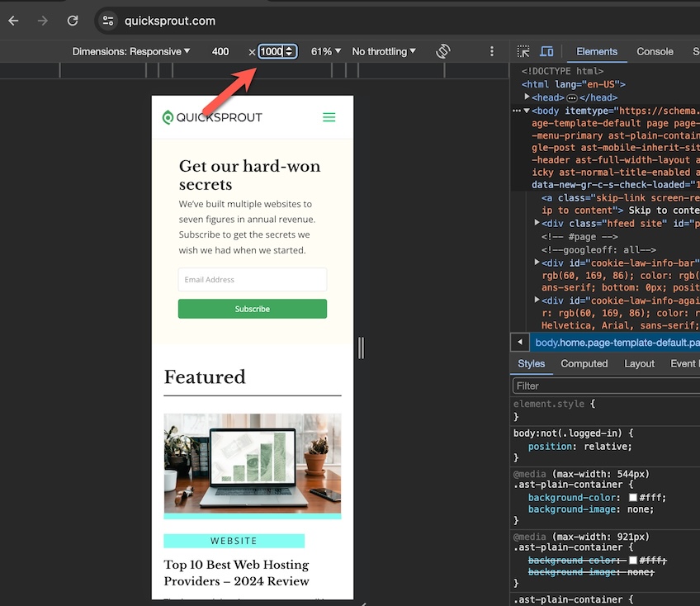Select the #page comment line
The image size is (700, 606).
click(579, 237)
